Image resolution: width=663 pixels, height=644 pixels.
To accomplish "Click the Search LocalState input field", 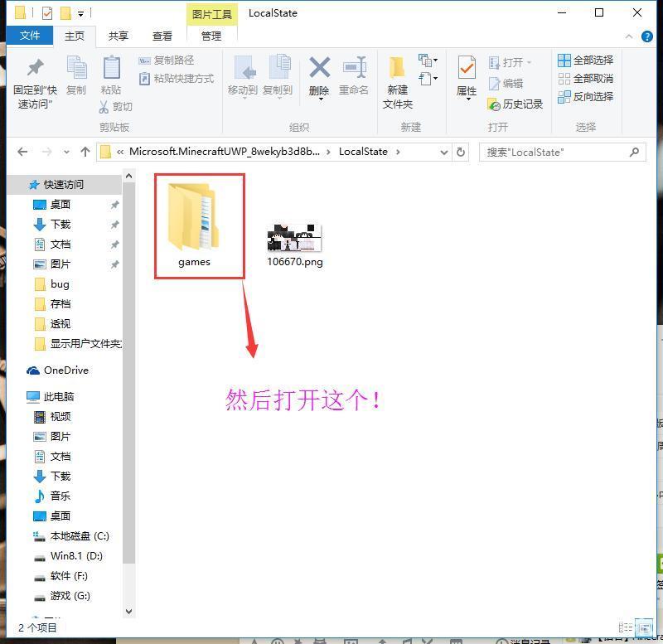I will (x=563, y=153).
